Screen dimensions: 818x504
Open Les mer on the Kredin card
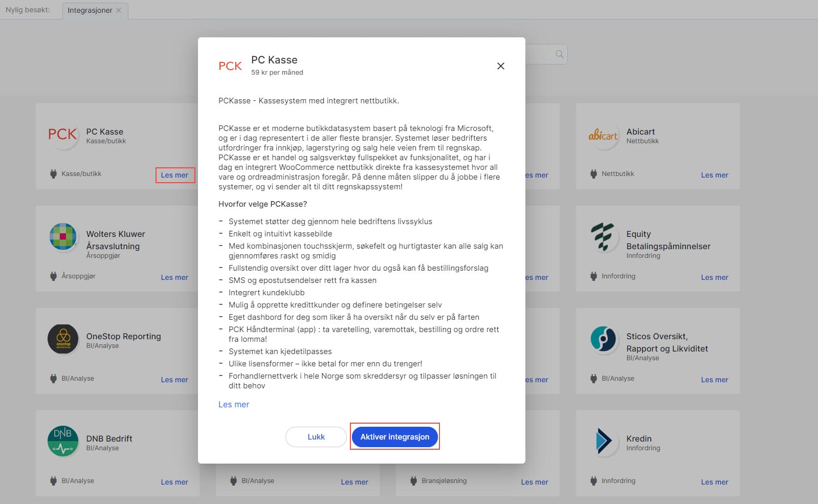(x=714, y=482)
